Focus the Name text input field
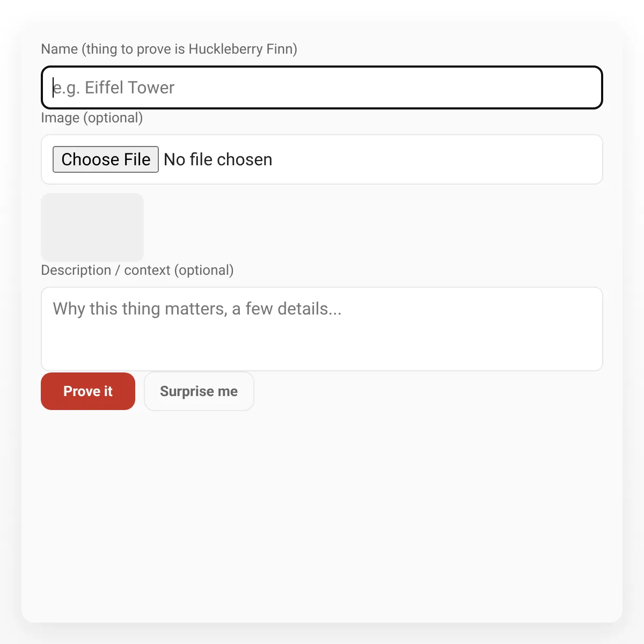This screenshot has height=644, width=644. 322,87
